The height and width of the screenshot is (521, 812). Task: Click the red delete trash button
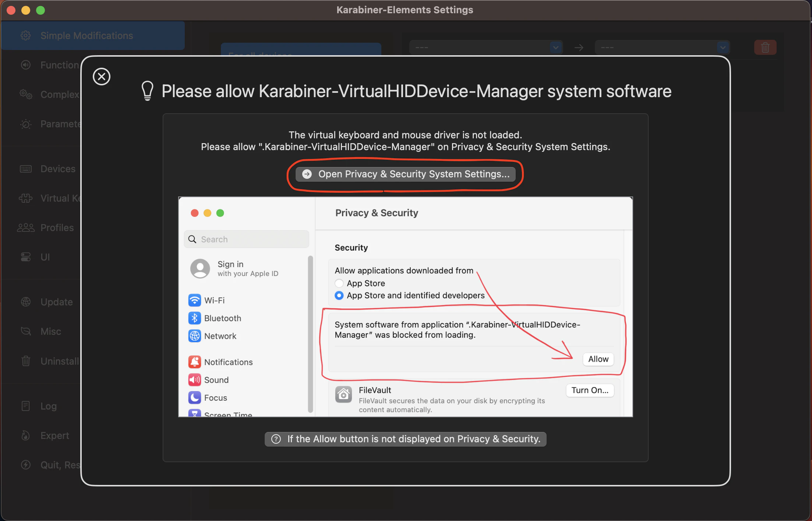tap(765, 47)
